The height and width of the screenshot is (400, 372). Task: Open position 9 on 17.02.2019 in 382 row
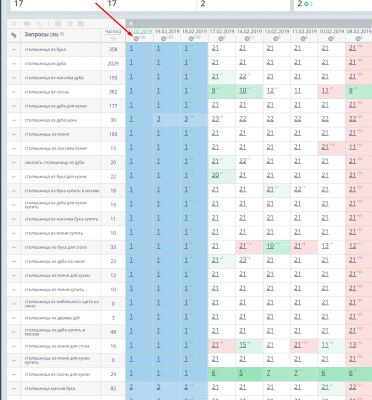click(x=213, y=90)
